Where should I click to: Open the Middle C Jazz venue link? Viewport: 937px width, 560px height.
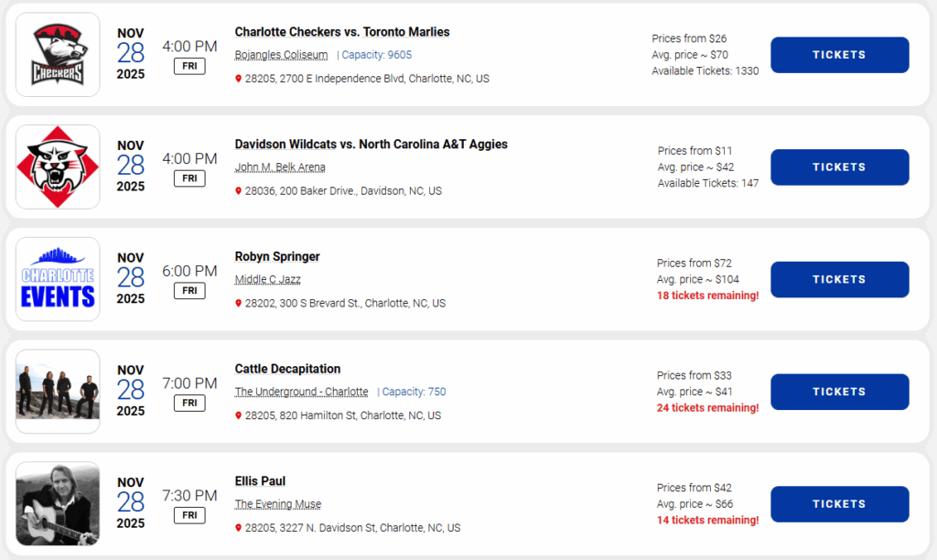[x=267, y=279]
